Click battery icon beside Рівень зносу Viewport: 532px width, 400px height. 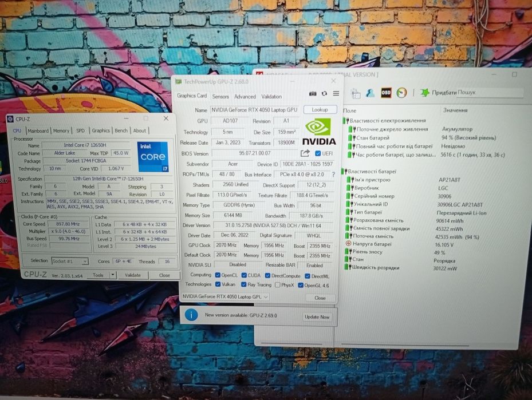click(348, 252)
